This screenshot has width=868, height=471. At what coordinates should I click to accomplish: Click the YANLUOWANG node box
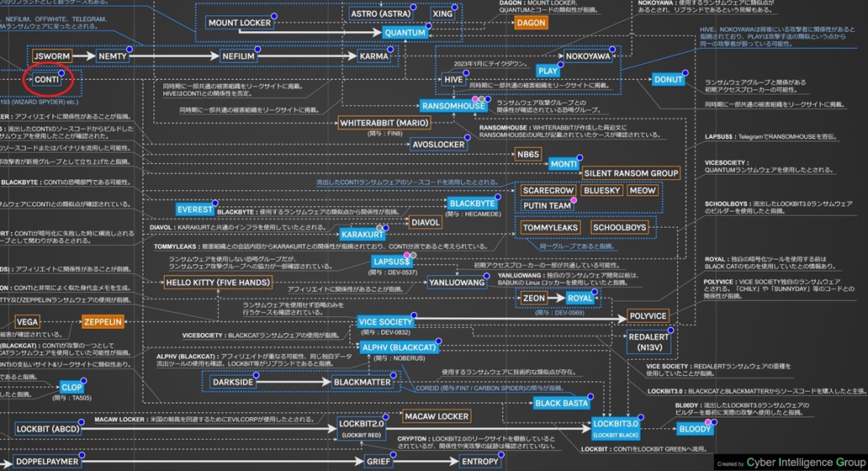coord(457,283)
